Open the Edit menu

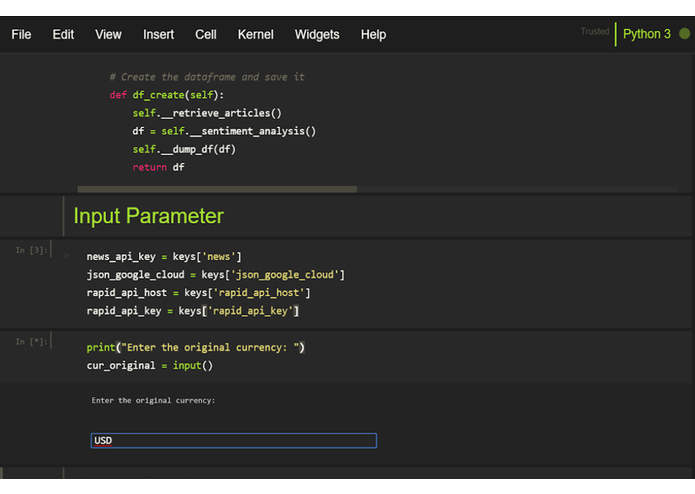pyautogui.click(x=63, y=35)
